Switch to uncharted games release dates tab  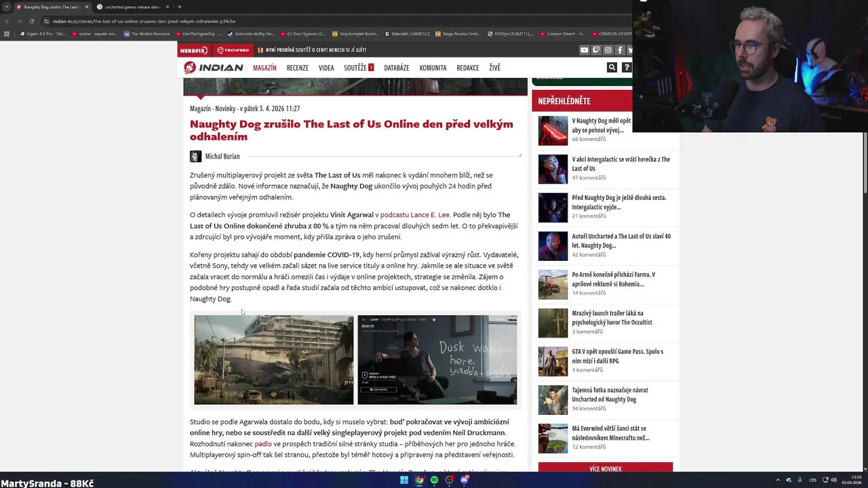[132, 7]
